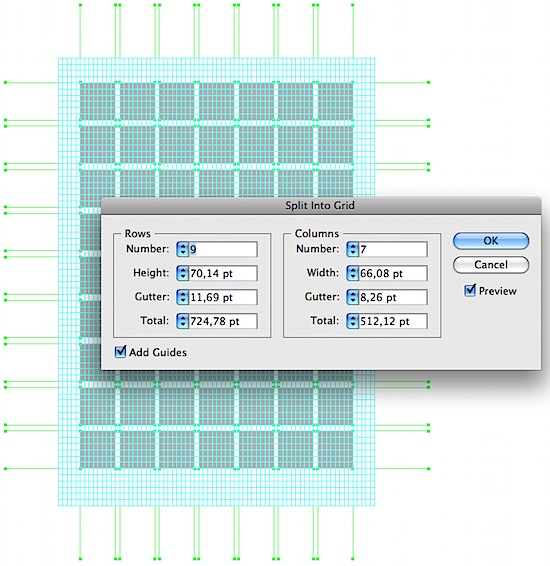Click the Rows group label
Viewport: 550px width, 566px height.
click(x=138, y=234)
